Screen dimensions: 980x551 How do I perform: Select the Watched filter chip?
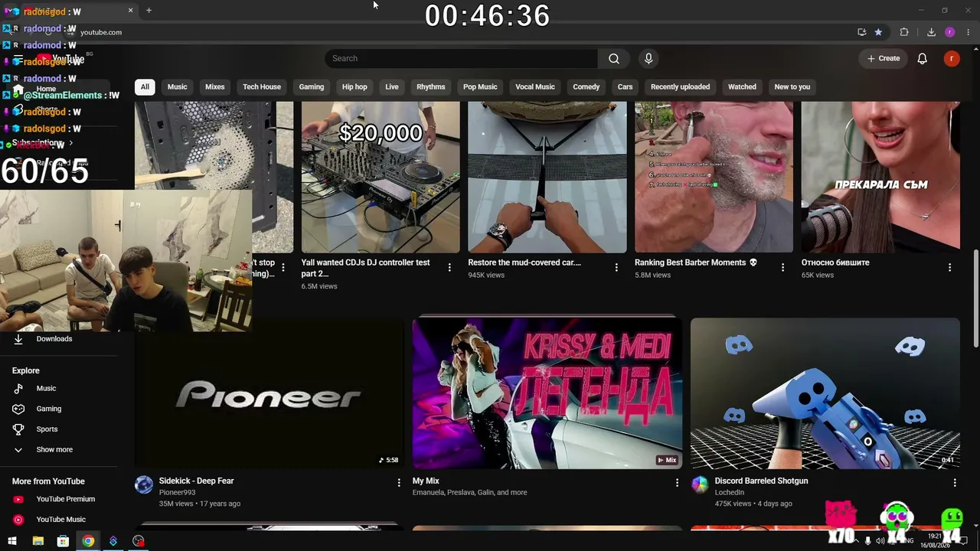coord(742,87)
